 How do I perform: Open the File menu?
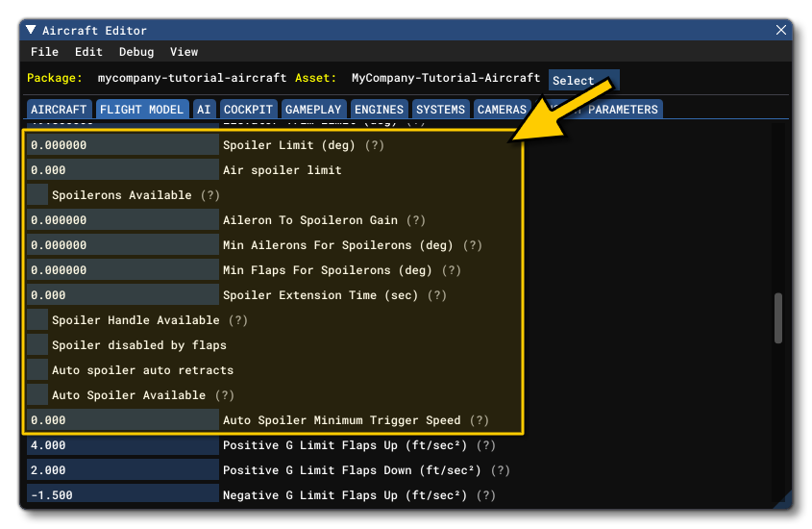click(44, 52)
